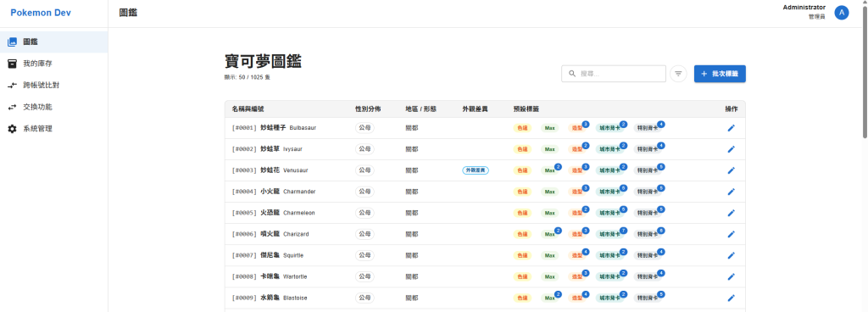Click Max tag in Venusaur row
868x312 pixels.
(x=549, y=170)
